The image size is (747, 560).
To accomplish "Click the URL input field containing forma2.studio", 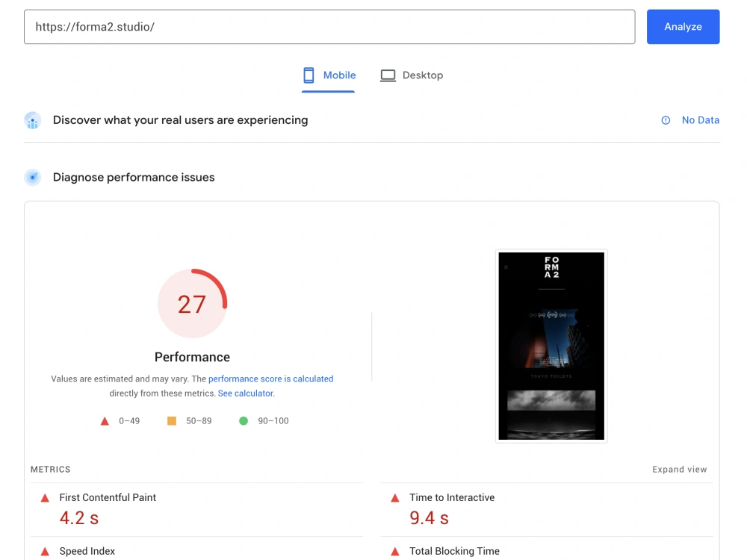I will click(x=329, y=27).
